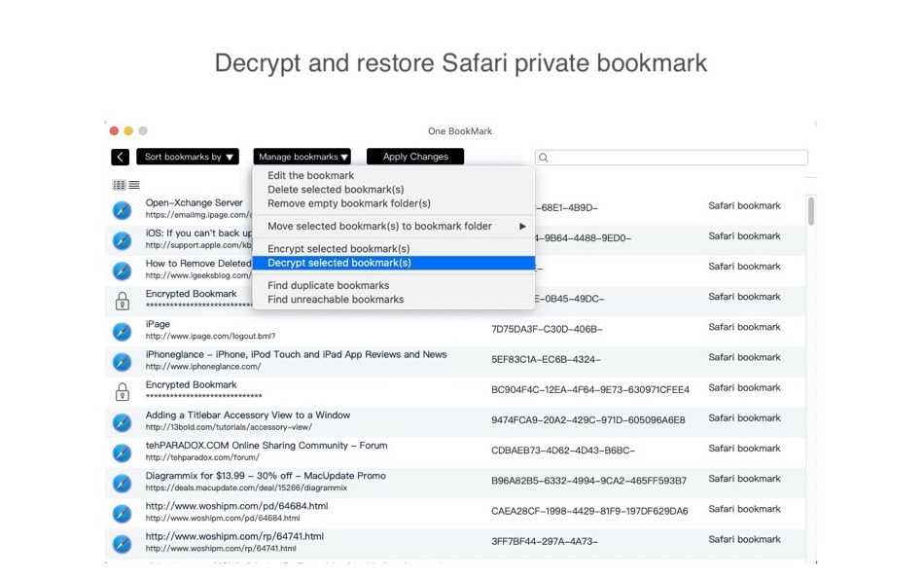Image resolution: width=924 pixels, height=578 pixels.
Task: Click inside the search field
Action: [671, 158]
